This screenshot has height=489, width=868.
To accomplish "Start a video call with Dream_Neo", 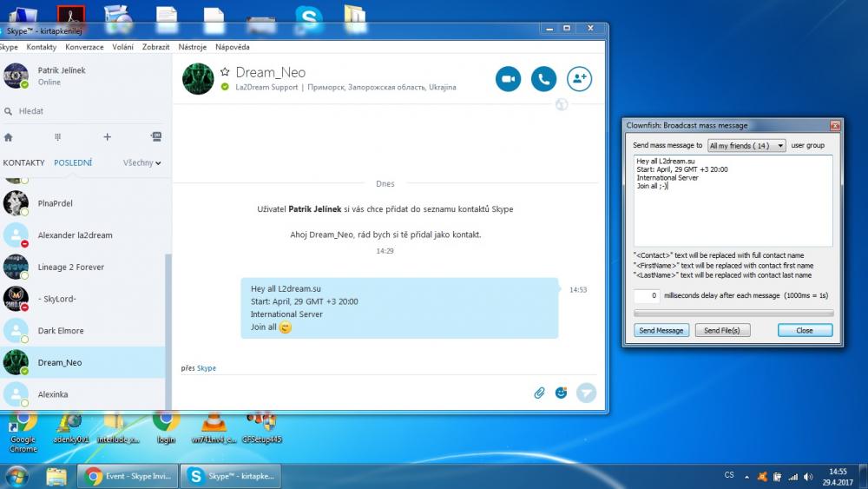I will 508,79.
